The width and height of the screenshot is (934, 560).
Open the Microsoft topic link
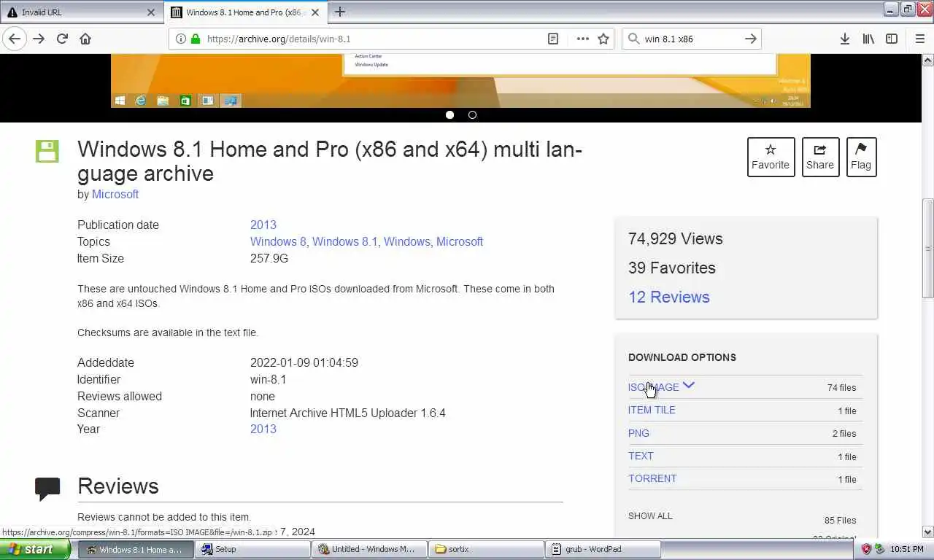(460, 241)
